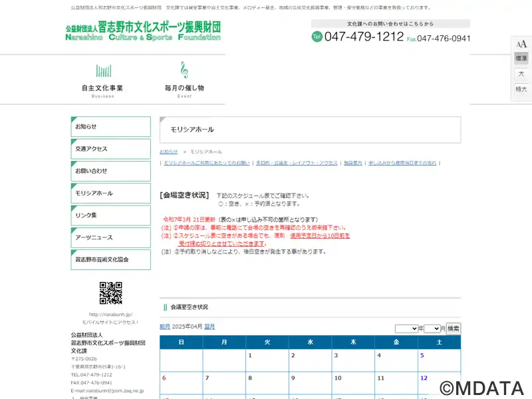Viewport: 532px width, 399px height.
Task: Select calendar day 10
Action: [353, 383]
